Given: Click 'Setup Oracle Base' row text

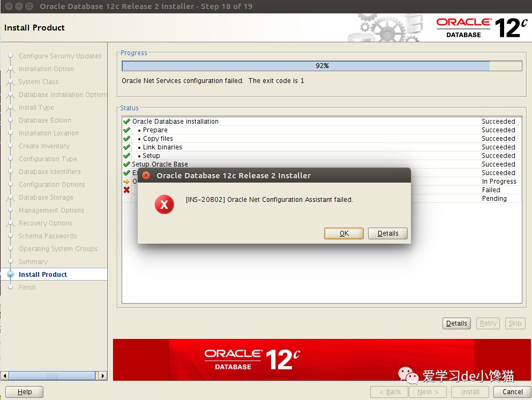Looking at the screenshot, I should [160, 164].
